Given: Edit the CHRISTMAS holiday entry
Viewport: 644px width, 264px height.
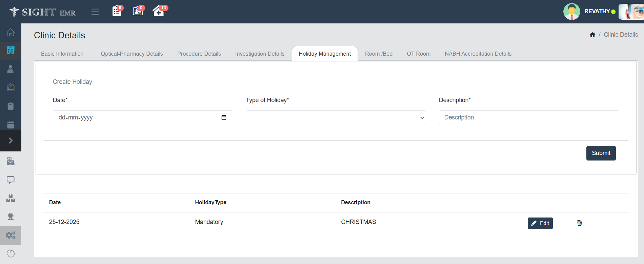Looking at the screenshot, I should (540, 223).
